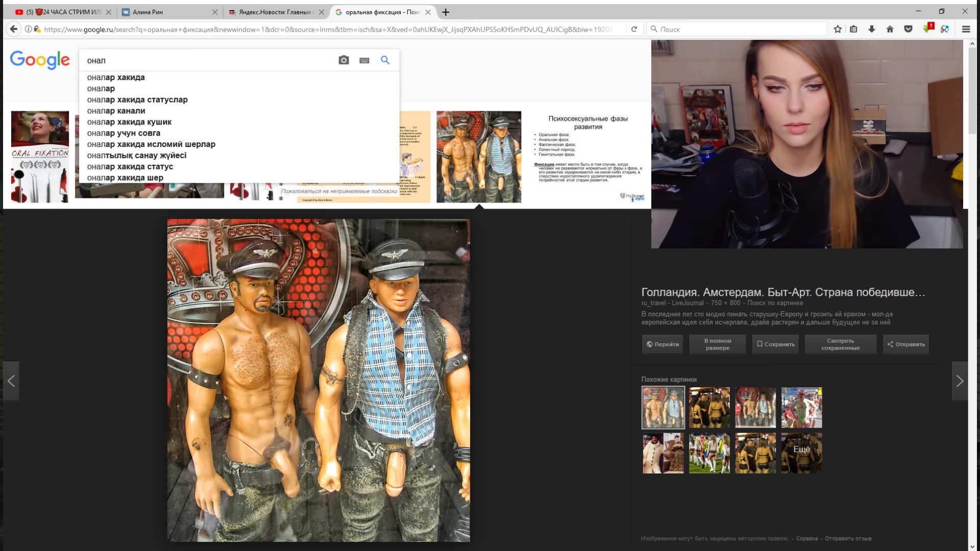The height and width of the screenshot is (551, 980).
Task: Open the on-screen keyboard icon
Action: [364, 60]
